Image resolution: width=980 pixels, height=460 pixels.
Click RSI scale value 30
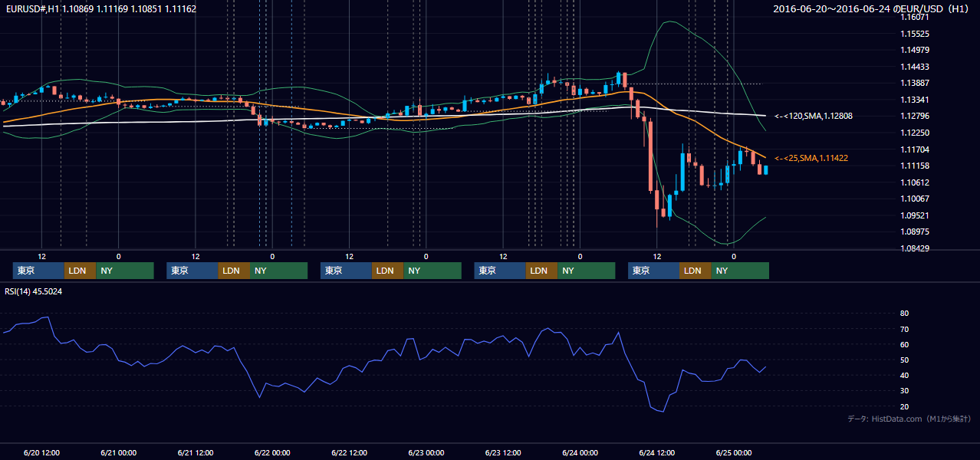pyautogui.click(x=904, y=390)
